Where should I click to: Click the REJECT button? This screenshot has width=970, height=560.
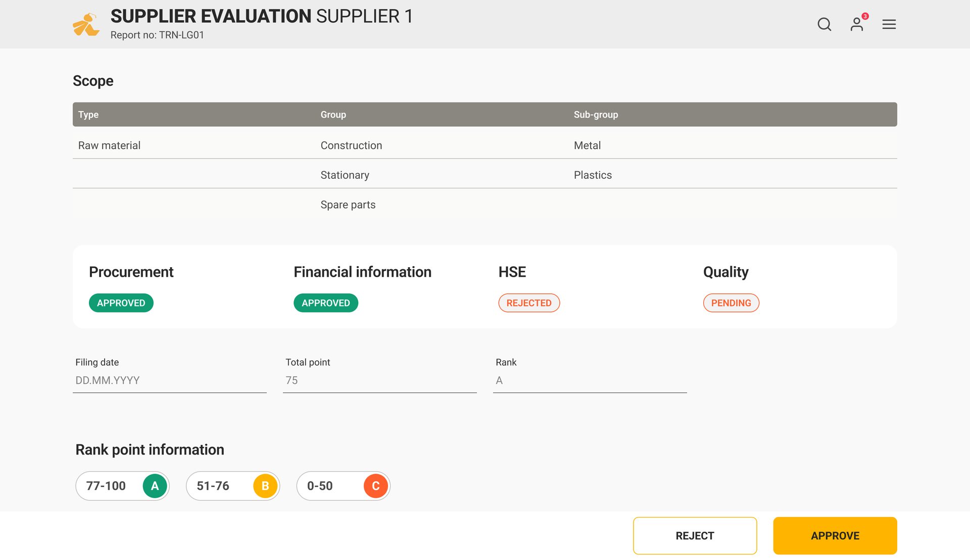(695, 536)
